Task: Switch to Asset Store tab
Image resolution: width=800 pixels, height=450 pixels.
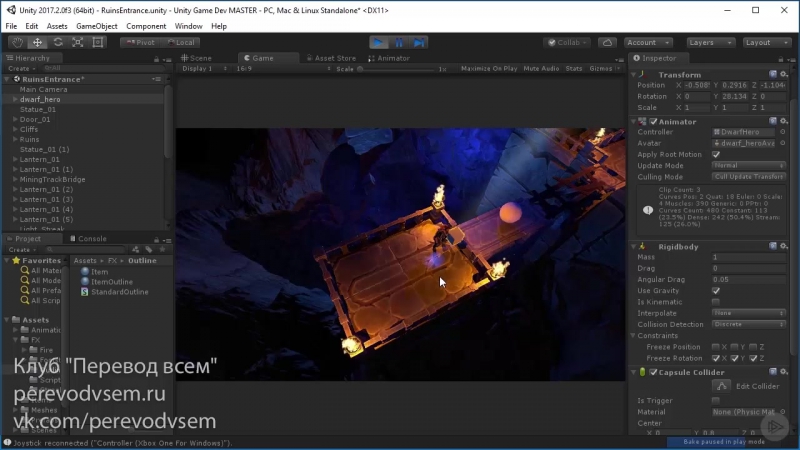Action: pyautogui.click(x=331, y=58)
